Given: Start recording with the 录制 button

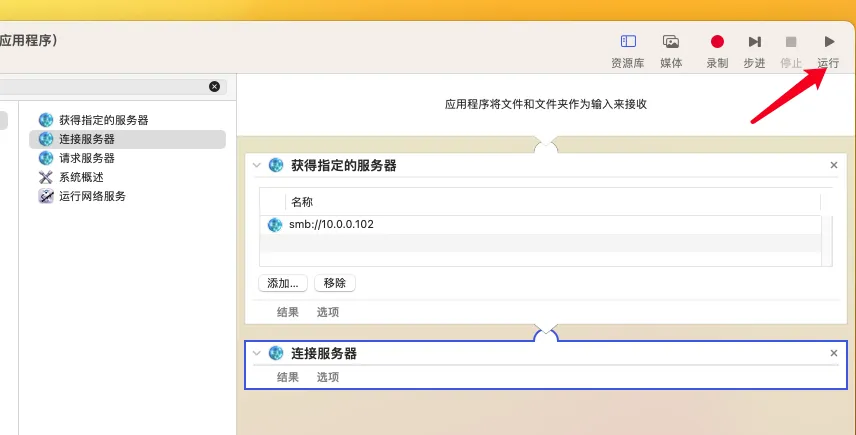Looking at the screenshot, I should point(717,42).
